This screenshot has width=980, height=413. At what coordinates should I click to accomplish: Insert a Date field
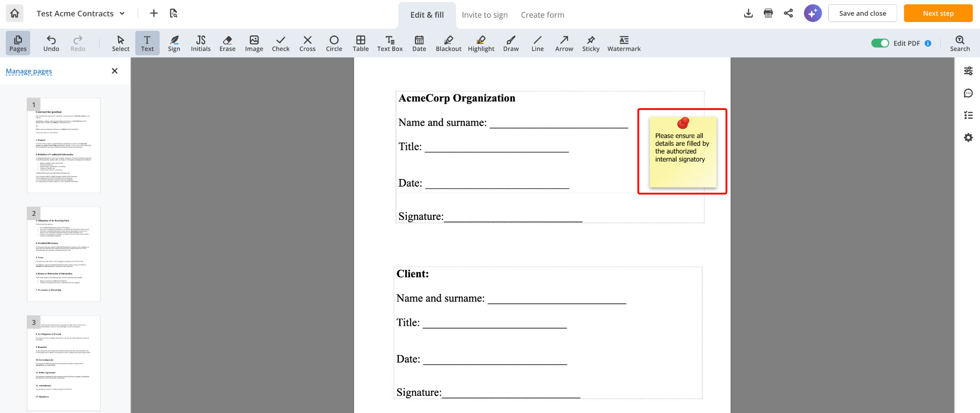pos(419,43)
